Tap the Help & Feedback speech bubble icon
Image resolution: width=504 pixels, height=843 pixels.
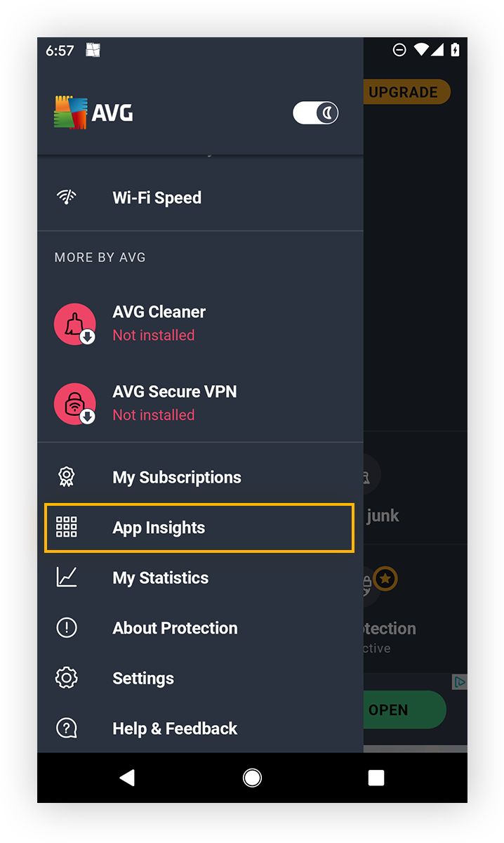click(66, 728)
